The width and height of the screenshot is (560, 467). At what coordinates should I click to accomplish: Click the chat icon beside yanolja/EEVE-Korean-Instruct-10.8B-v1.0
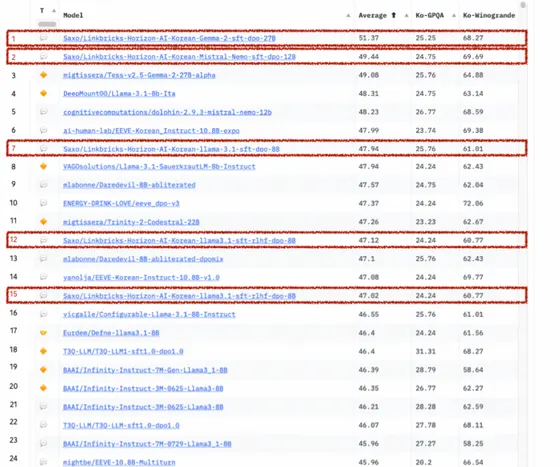pos(44,277)
